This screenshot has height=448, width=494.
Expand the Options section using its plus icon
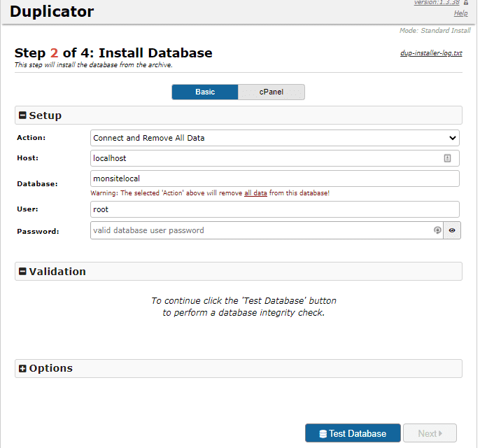tap(22, 369)
